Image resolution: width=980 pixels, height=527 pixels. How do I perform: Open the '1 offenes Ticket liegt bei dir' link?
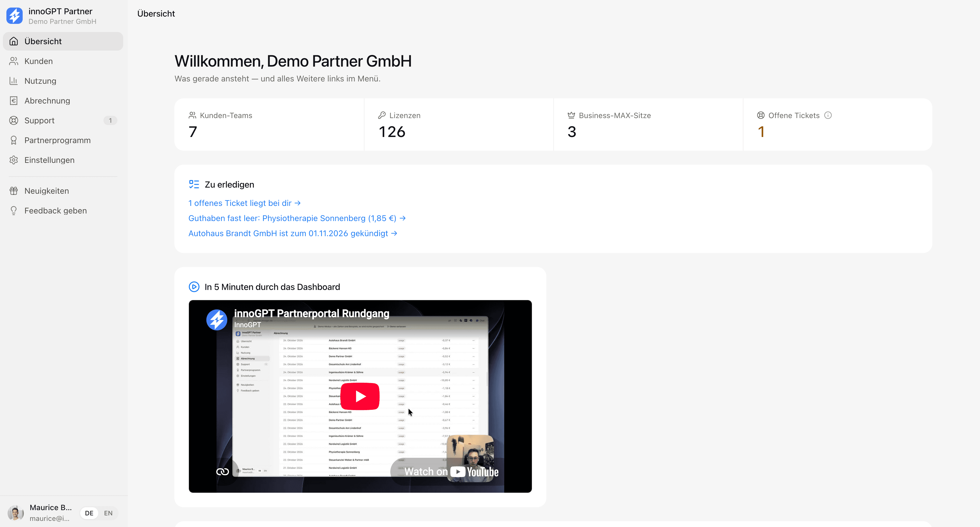pos(245,203)
